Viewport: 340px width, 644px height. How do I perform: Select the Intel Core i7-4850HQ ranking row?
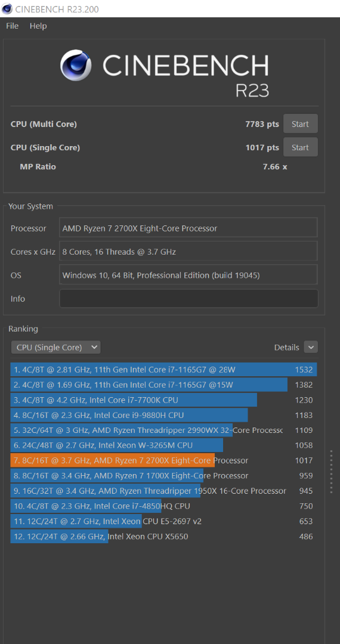point(163,506)
